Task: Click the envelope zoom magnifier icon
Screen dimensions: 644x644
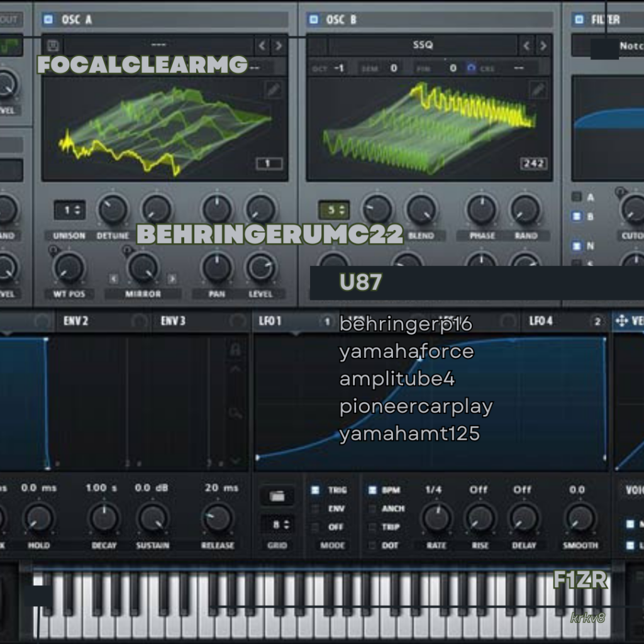Action: click(235, 413)
